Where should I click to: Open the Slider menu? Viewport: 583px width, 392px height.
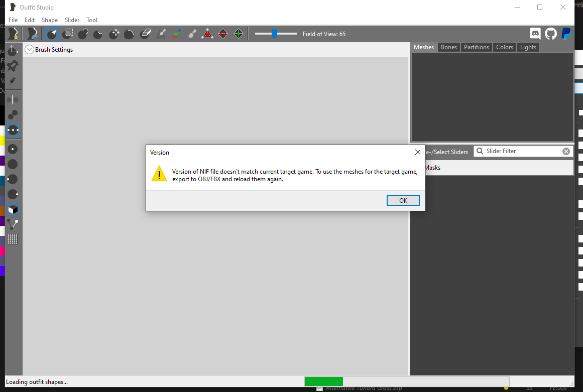(x=72, y=20)
